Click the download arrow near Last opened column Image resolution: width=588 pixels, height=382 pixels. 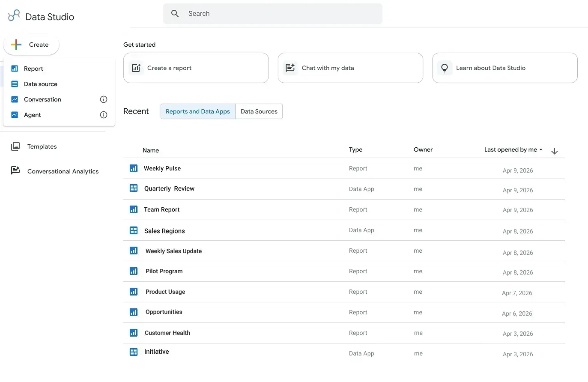555,151
